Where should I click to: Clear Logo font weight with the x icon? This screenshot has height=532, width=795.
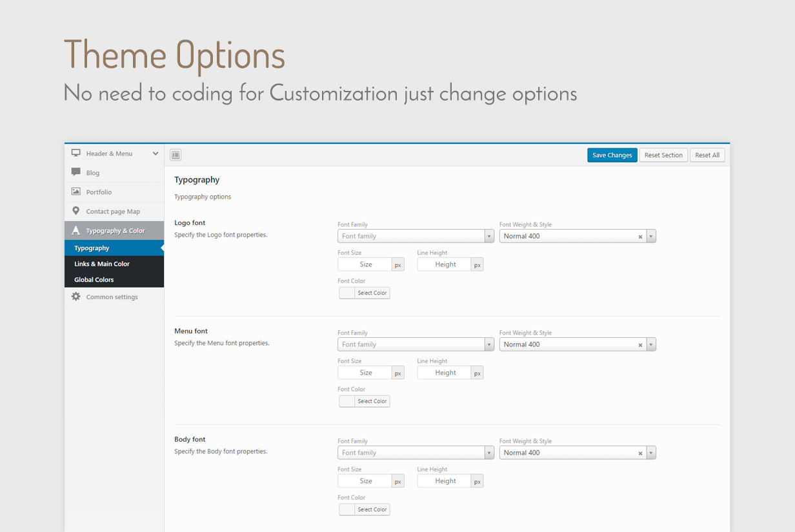(640, 237)
